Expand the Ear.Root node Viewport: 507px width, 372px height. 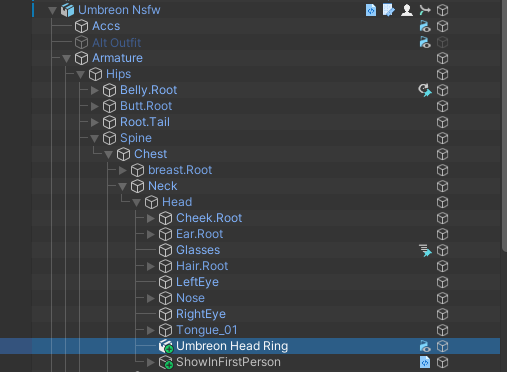tap(151, 234)
